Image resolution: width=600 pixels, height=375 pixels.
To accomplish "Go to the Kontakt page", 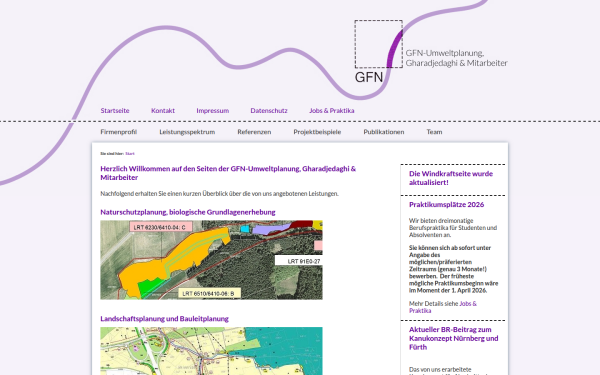I will point(163,111).
